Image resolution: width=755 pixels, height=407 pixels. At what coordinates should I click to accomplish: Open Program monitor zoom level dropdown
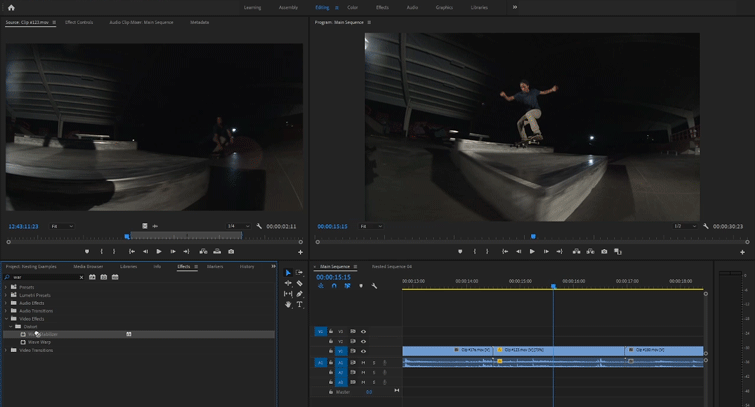click(369, 226)
